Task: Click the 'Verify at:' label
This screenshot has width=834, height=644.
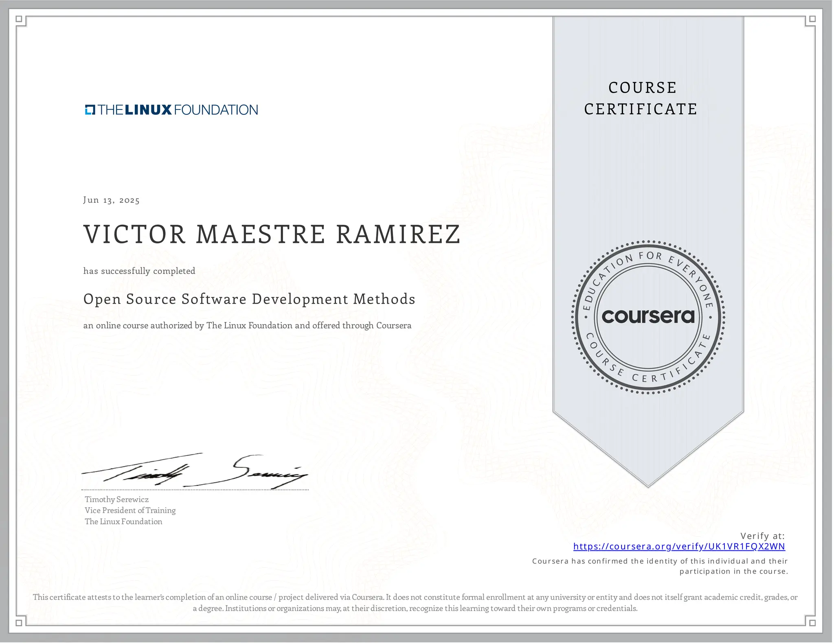Action: 762,536
